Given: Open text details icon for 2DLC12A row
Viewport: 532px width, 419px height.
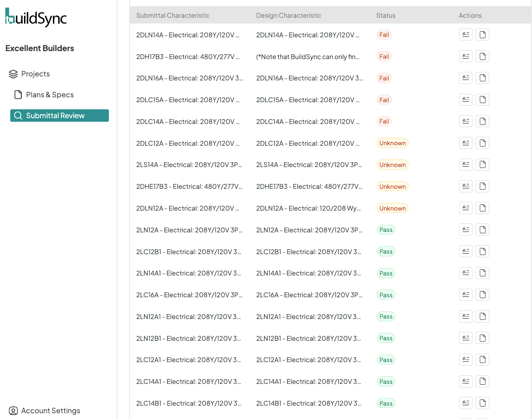Looking at the screenshot, I should pos(466,143).
